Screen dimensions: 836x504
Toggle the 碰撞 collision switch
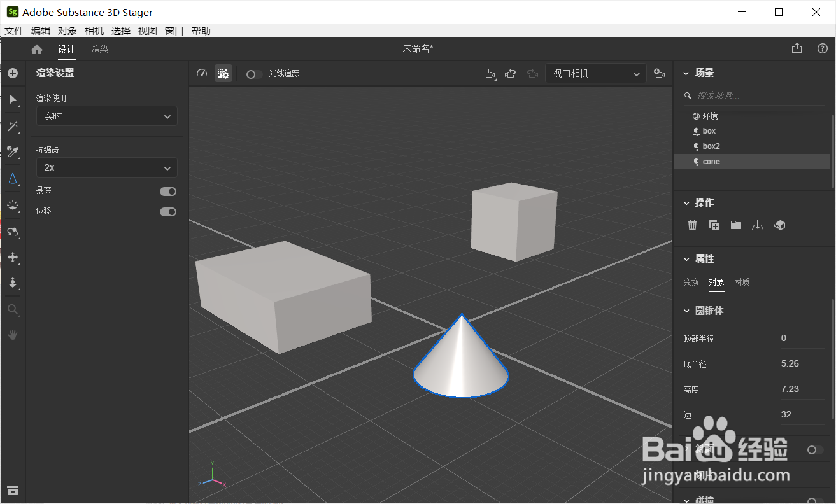click(815, 501)
